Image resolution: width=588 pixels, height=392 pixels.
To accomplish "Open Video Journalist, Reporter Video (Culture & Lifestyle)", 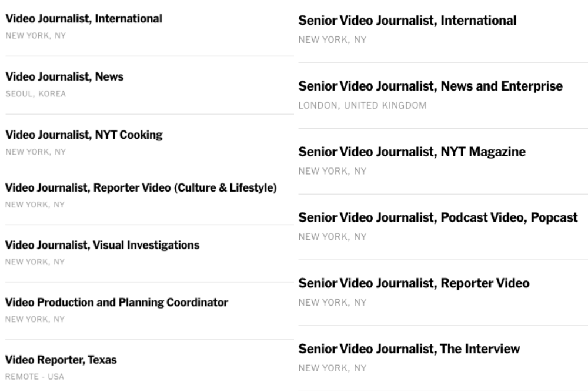I will 141,187.
